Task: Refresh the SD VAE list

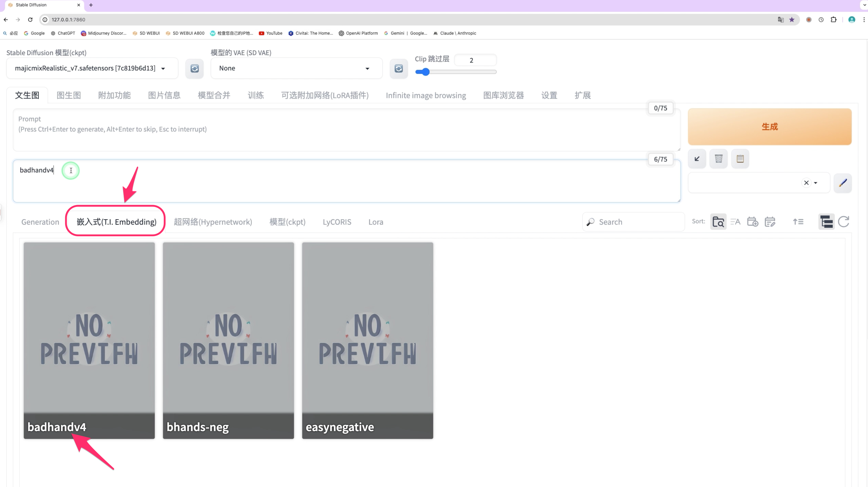Action: pos(399,68)
